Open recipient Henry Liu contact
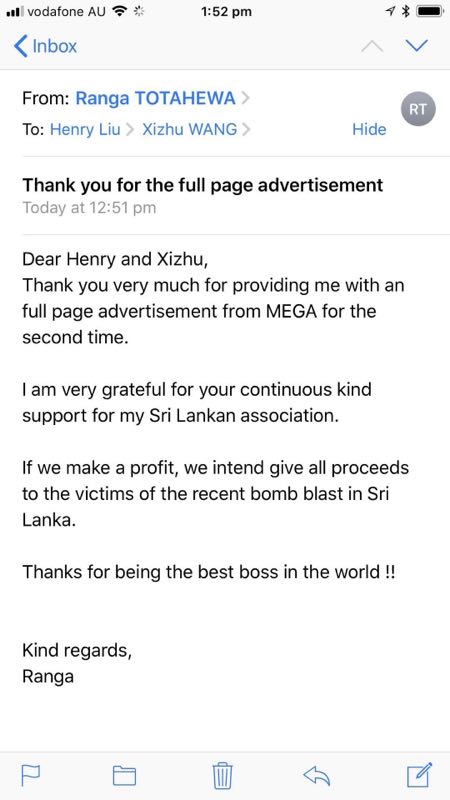Screen dimensions: 450x800 pyautogui.click(x=85, y=129)
